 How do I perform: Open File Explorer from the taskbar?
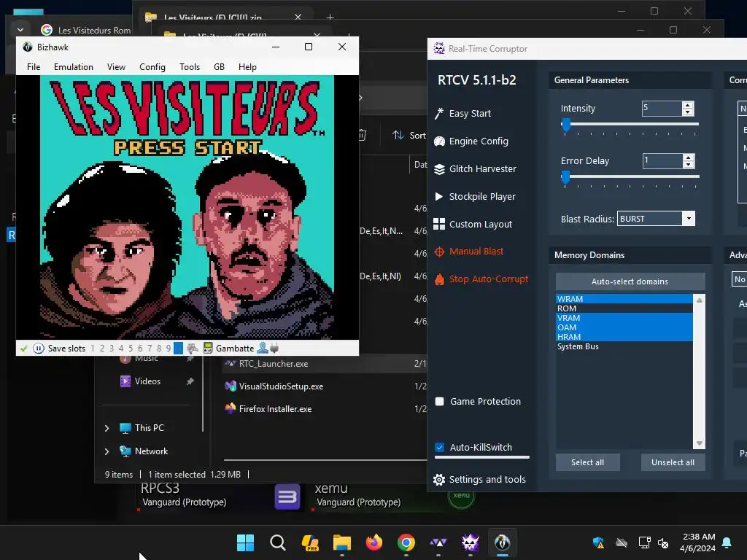[x=341, y=542]
